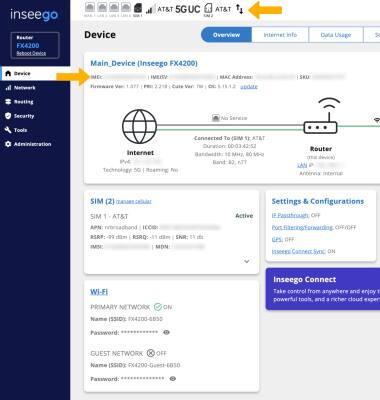This screenshot has height=400, width=380.
Task: Switch to the Internet Info tab
Action: pos(280,35)
